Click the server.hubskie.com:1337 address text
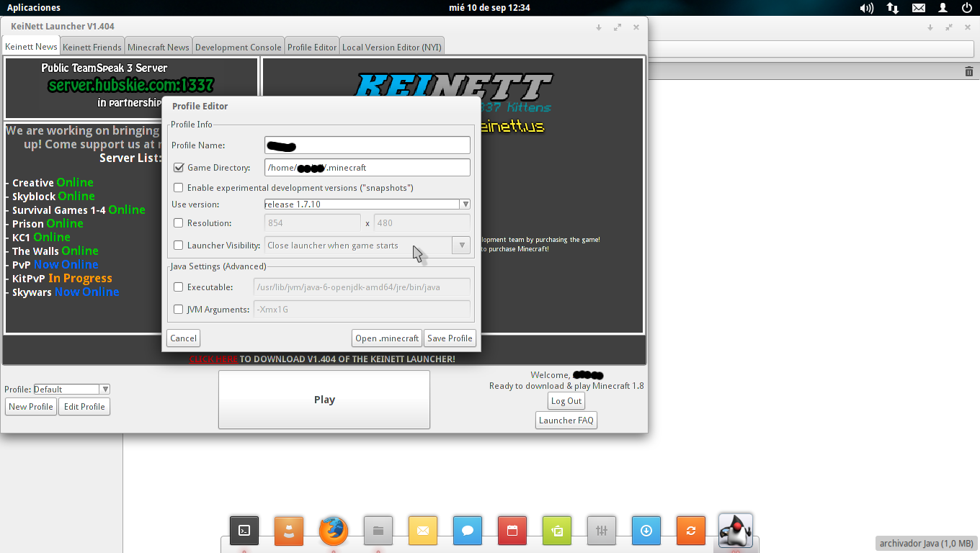 (131, 86)
